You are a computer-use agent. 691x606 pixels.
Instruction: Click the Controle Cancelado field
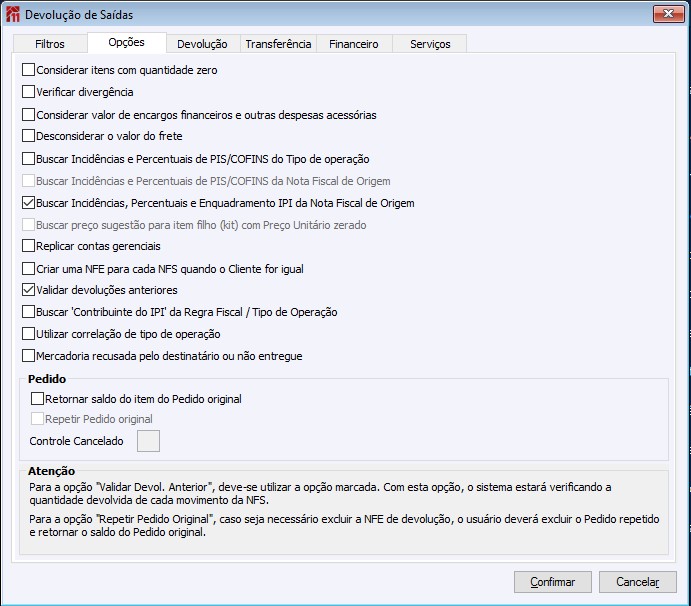pyautogui.click(x=149, y=441)
